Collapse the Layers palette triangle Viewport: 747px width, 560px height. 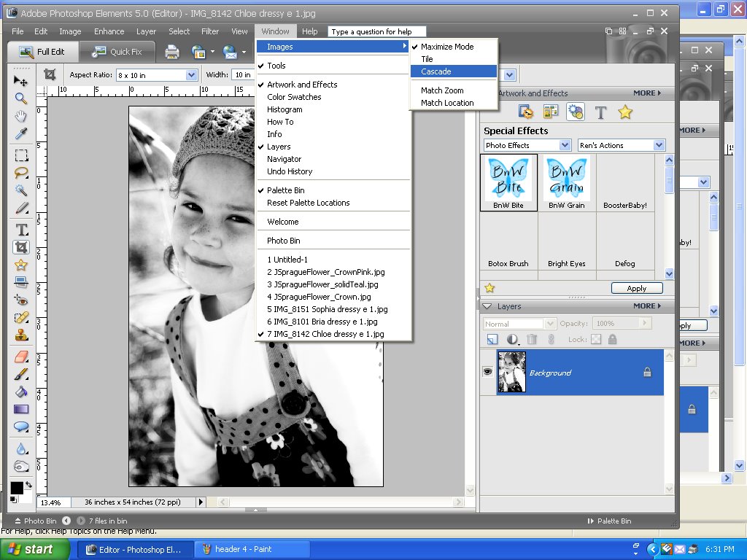[487, 306]
